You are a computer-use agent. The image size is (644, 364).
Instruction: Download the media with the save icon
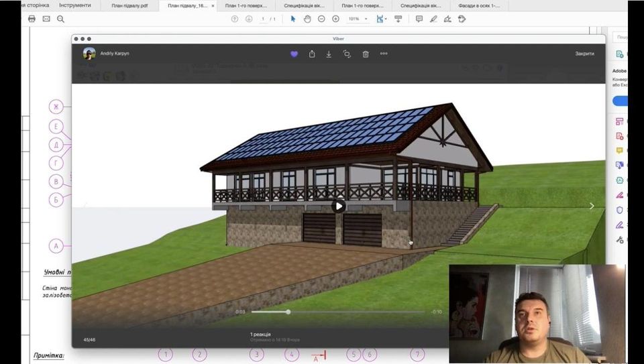pyautogui.click(x=329, y=54)
